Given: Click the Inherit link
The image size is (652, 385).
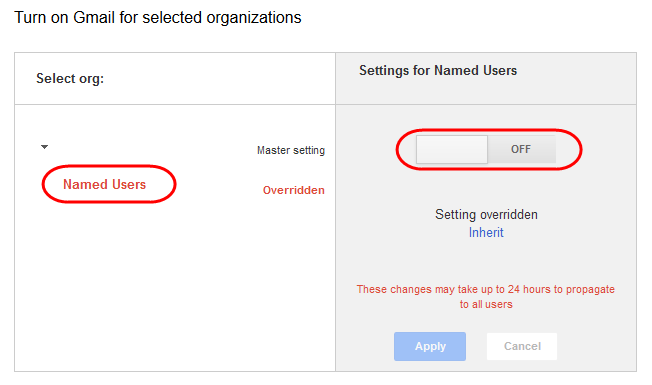Looking at the screenshot, I should coord(486,232).
